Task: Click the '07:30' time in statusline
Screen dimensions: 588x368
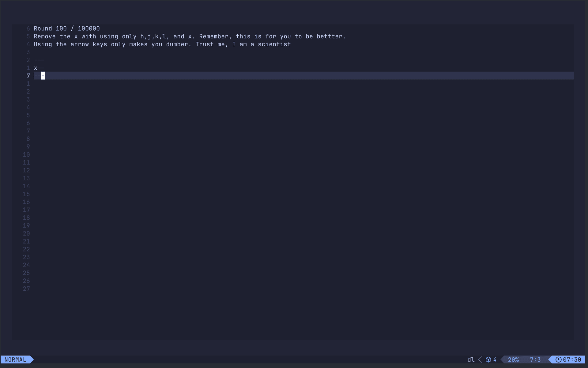Action: tap(572, 359)
